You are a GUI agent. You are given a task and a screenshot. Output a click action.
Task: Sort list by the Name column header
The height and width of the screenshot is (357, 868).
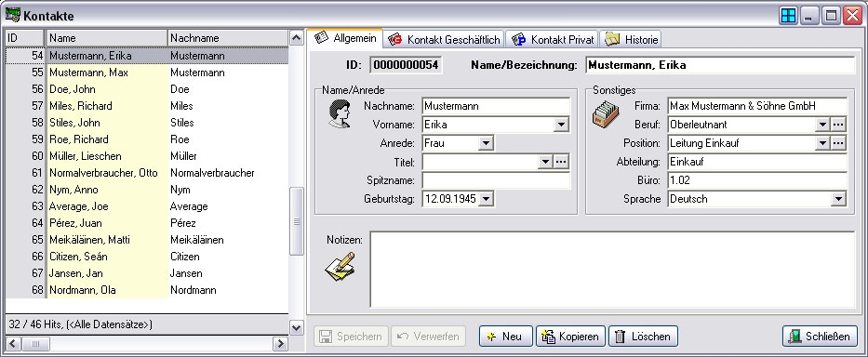pos(107,38)
